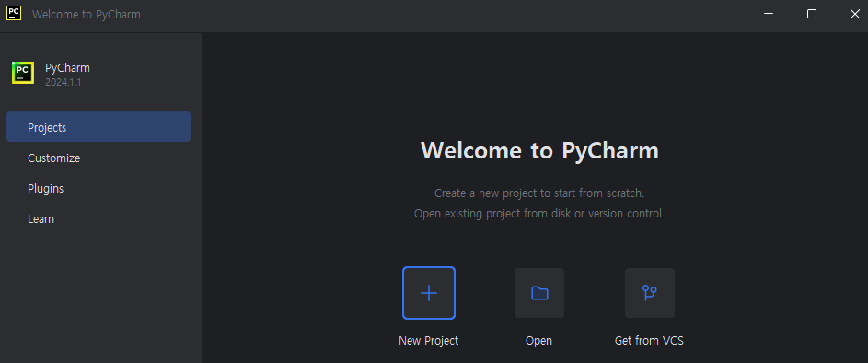
Task: Minimize the PyCharm window
Action: click(x=769, y=14)
